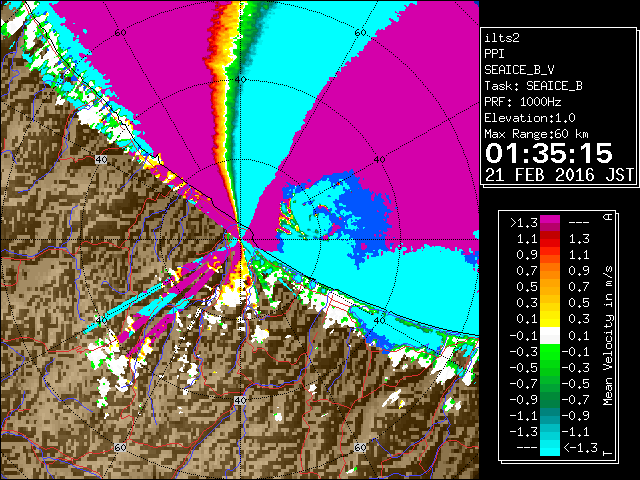Click the 'T' letter at legend bottom
This screenshot has width=640, height=480.
608,453
